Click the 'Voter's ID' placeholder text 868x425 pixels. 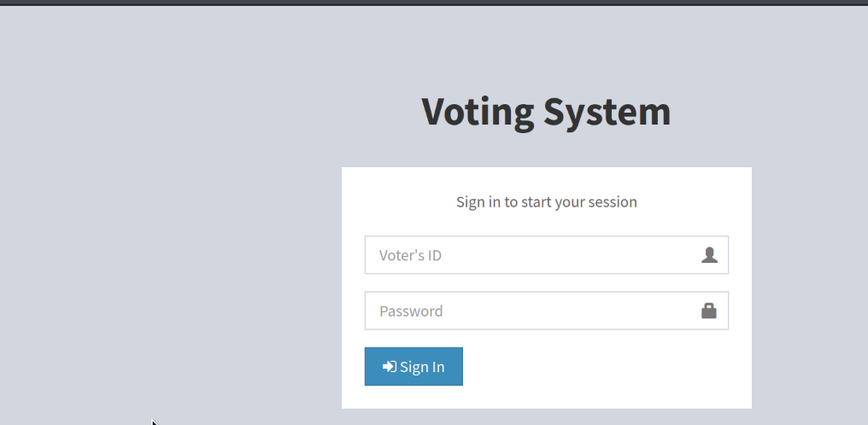[x=410, y=255]
